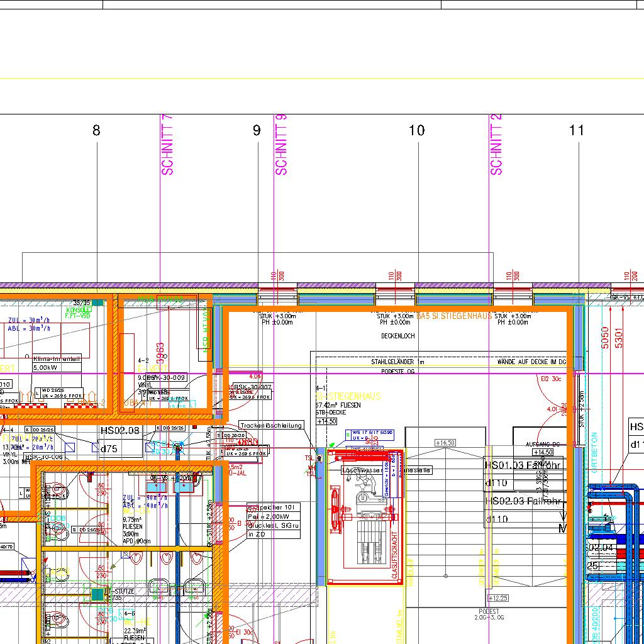Click the WÄNDE AUF DECKE IM DG note
This screenshot has width=644, height=644.
(531, 362)
